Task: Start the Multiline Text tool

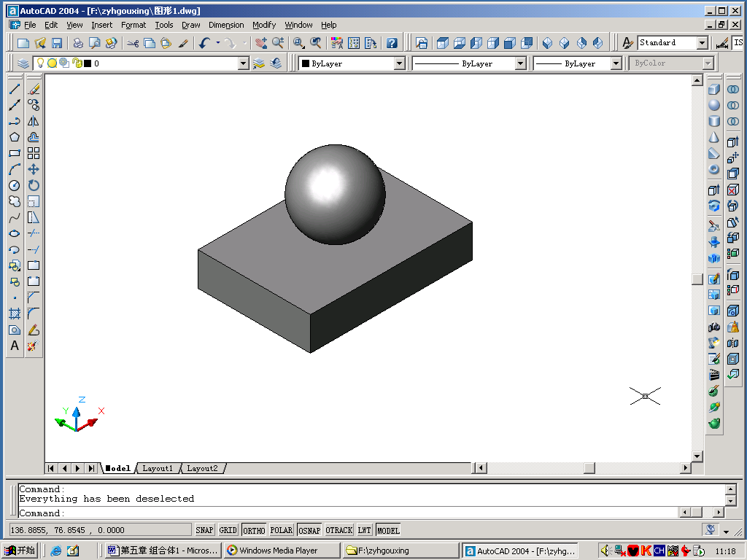Action: [15, 346]
